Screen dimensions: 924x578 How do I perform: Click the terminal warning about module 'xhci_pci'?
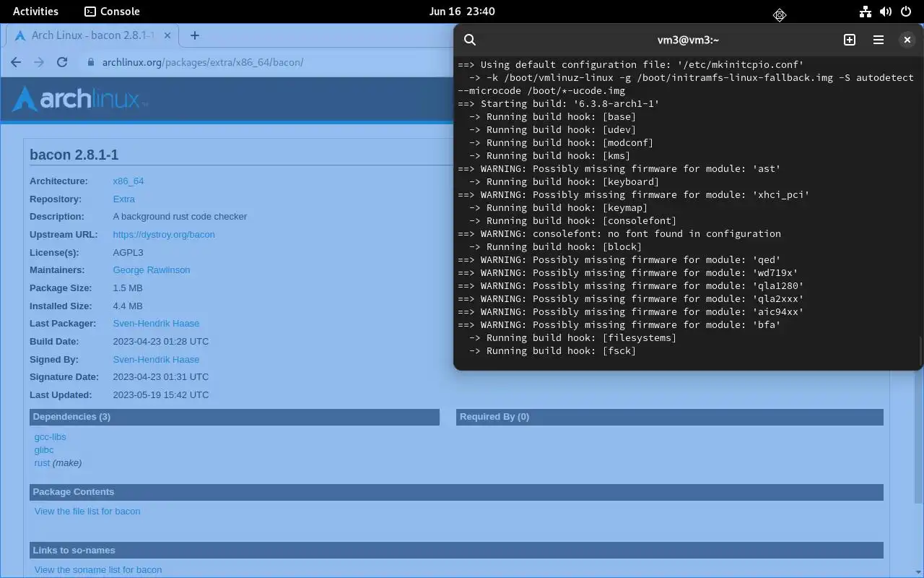pos(633,194)
